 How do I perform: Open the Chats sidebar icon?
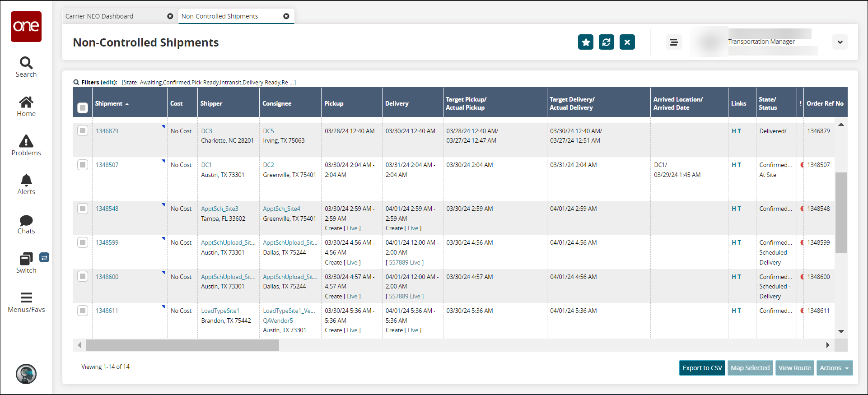[x=26, y=224]
